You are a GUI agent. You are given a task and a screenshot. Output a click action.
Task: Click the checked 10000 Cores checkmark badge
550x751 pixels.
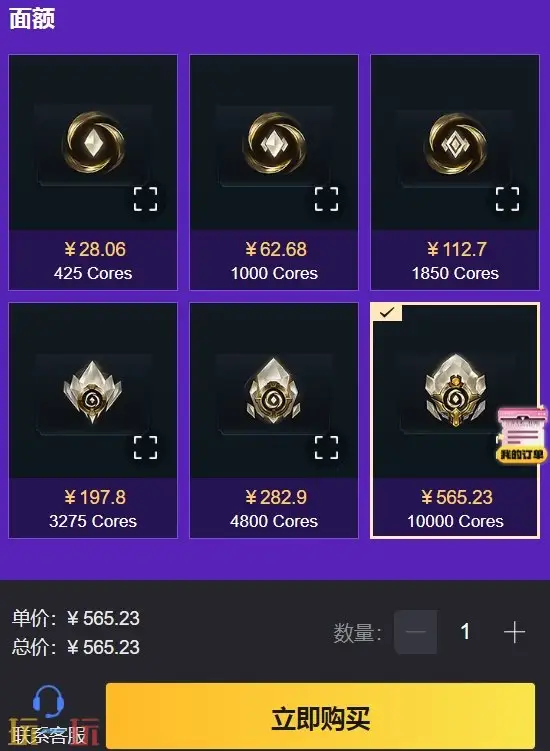tap(388, 312)
